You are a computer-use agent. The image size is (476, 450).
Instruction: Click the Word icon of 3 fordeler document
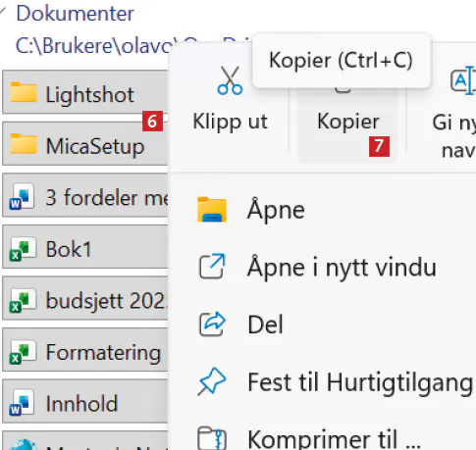point(22,197)
